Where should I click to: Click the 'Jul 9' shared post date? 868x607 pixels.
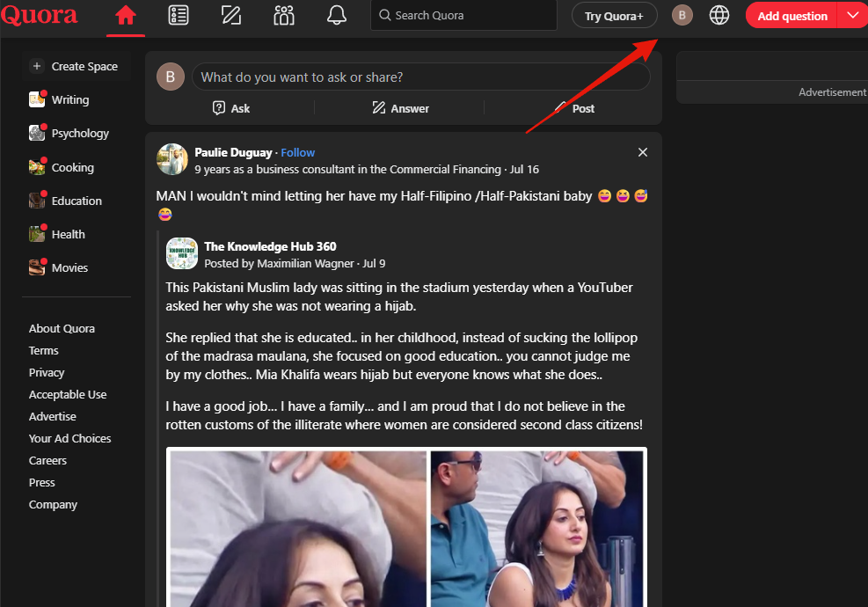[x=375, y=264]
